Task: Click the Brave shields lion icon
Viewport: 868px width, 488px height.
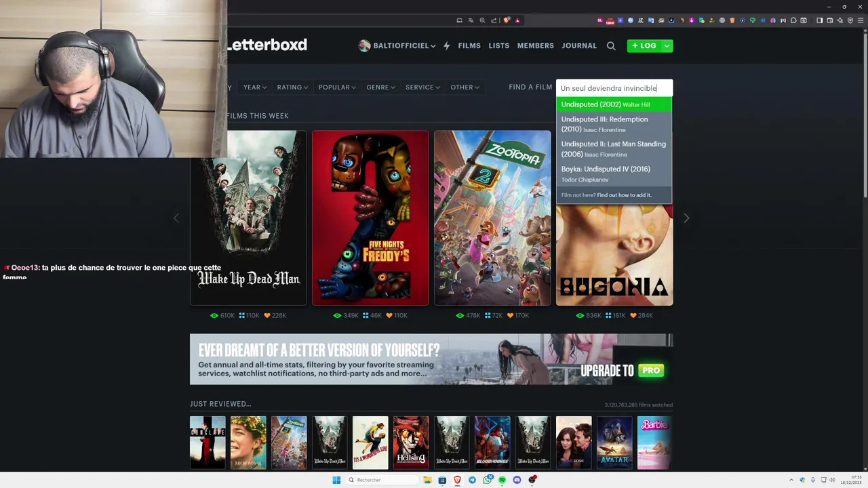Action: (x=507, y=20)
